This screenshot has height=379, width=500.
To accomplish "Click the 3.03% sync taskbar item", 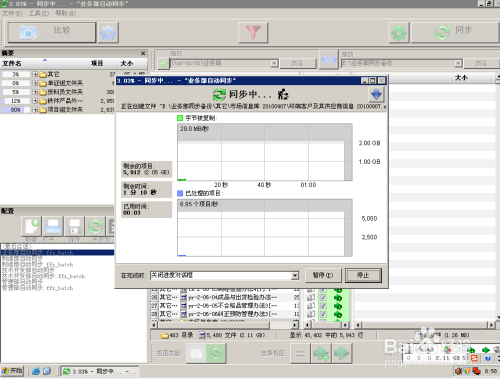I will (100, 371).
